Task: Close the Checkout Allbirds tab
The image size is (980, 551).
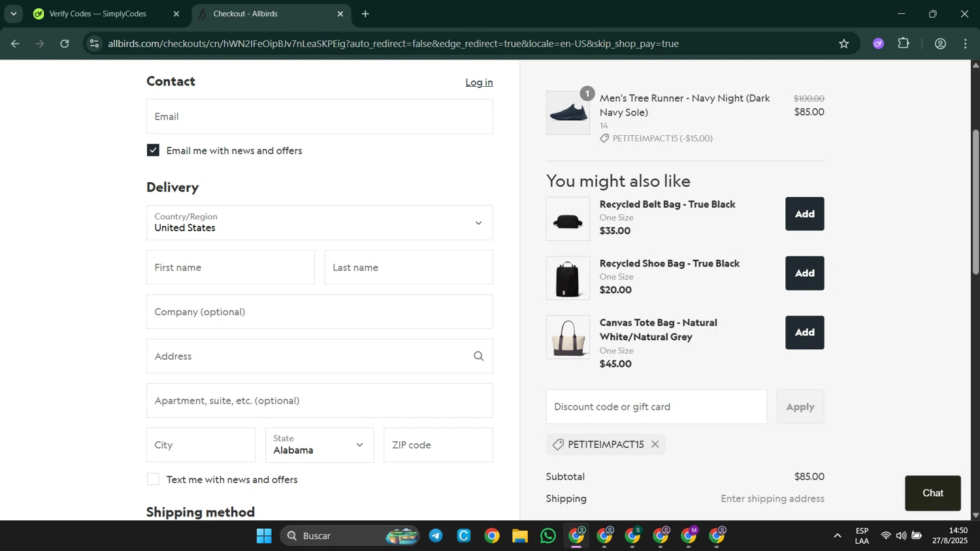Action: click(340, 14)
